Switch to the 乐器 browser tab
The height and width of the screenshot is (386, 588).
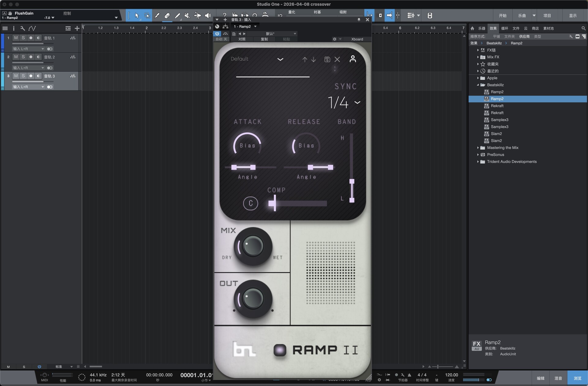(x=482, y=28)
